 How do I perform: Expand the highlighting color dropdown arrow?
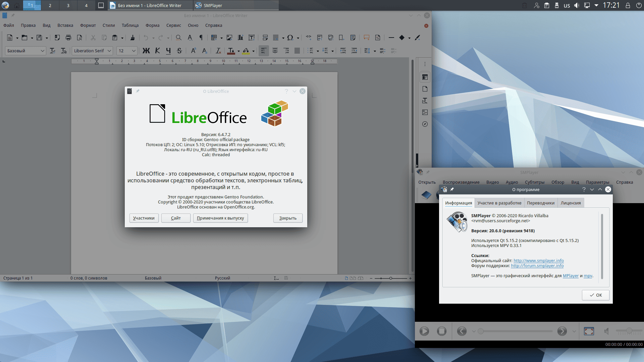(253, 51)
